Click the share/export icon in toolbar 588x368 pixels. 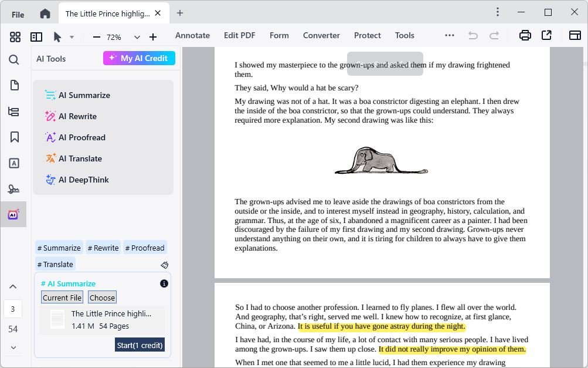pos(546,36)
